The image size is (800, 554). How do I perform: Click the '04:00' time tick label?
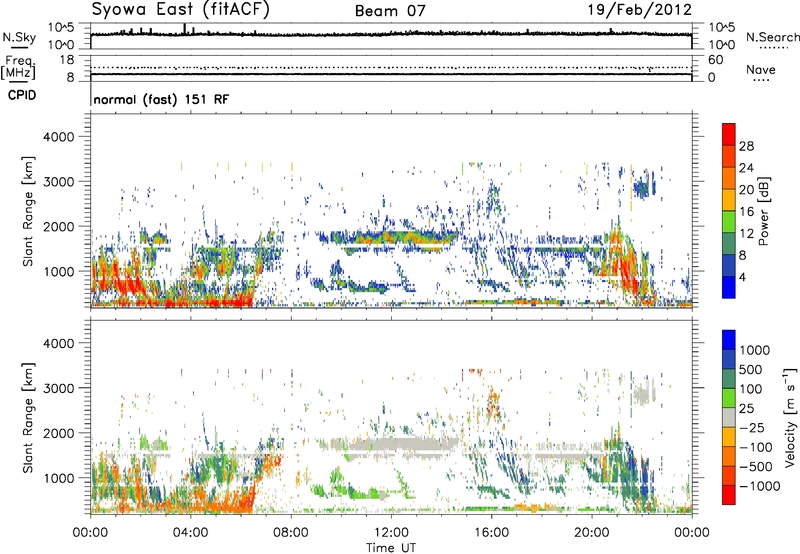coord(190,533)
